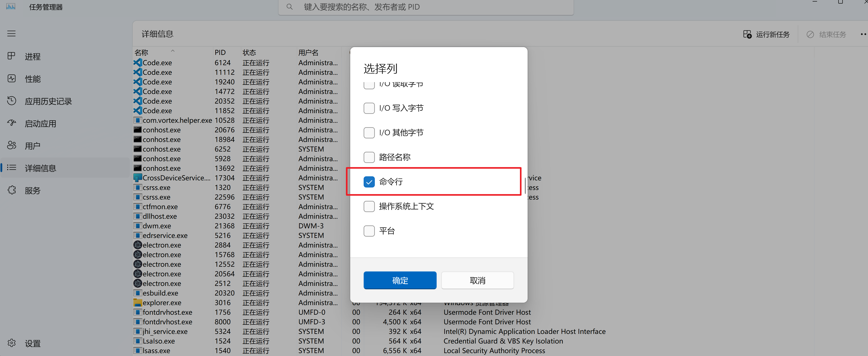Click the 结束任务 button

point(826,34)
